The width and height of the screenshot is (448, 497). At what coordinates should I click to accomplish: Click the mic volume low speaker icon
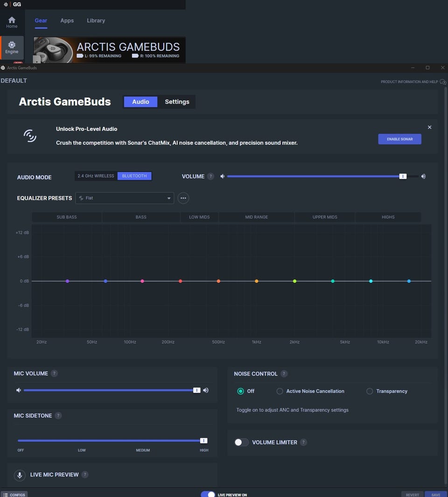tap(19, 390)
